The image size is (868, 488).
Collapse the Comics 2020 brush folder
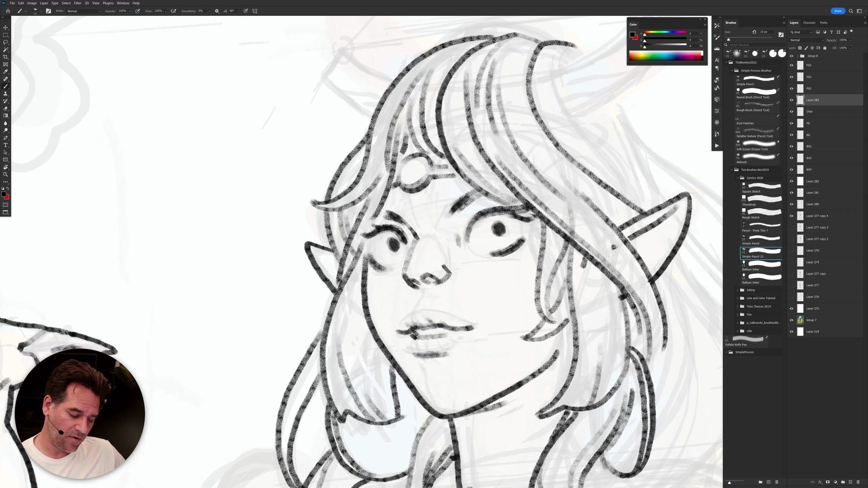click(737, 178)
